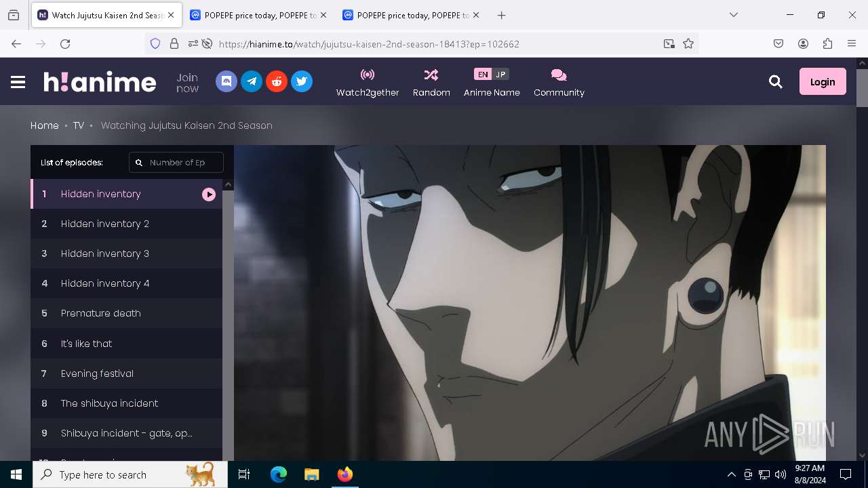Select episode 8 The shibuya incident
The height and width of the screenshot is (488, 868).
point(127,403)
